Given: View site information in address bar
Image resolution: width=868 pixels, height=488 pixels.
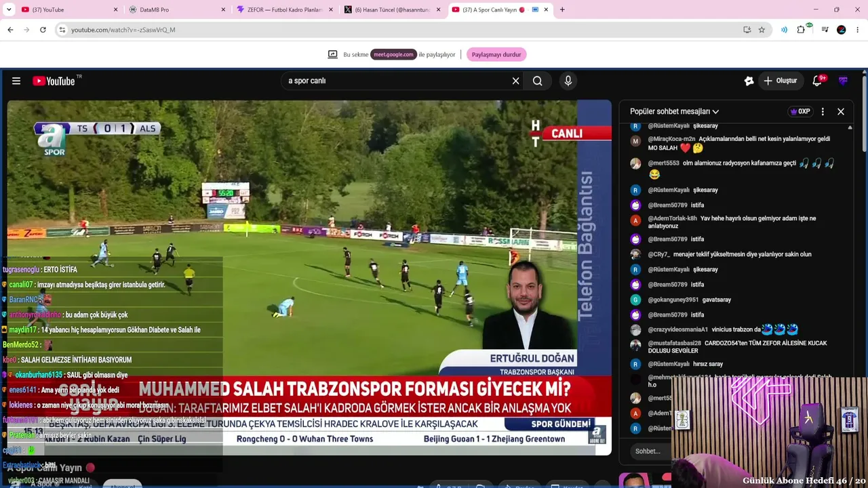Looking at the screenshot, I should [x=62, y=30].
